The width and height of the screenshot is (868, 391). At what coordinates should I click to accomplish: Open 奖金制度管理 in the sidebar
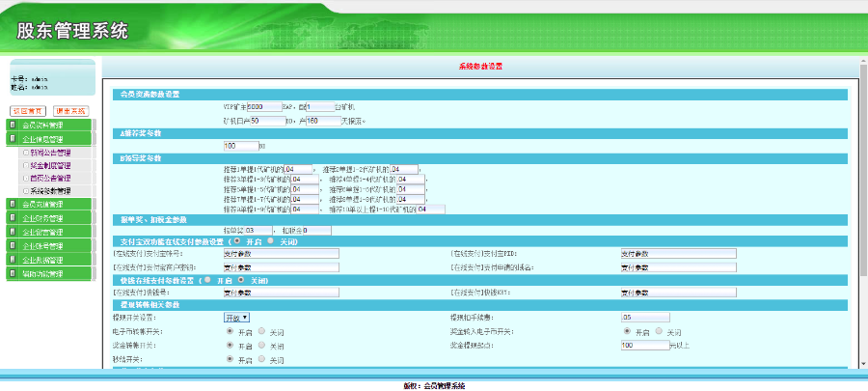click(50, 165)
